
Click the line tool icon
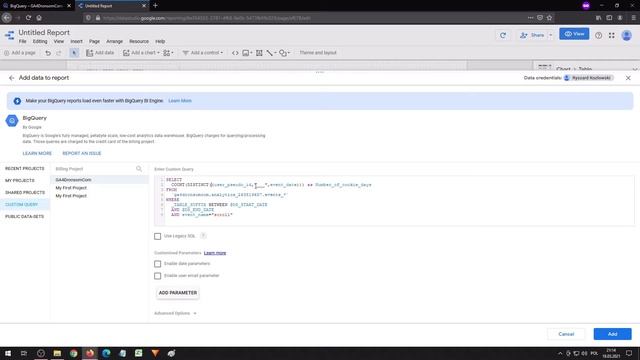coord(271,53)
